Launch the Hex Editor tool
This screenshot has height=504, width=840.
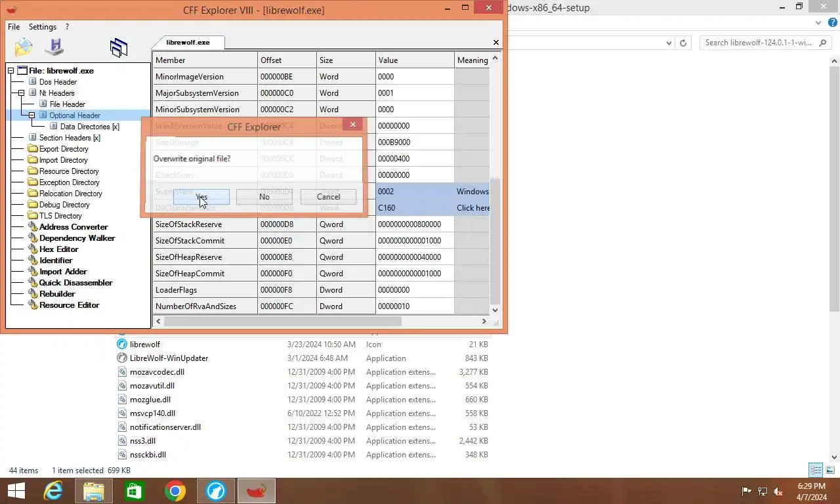(58, 249)
